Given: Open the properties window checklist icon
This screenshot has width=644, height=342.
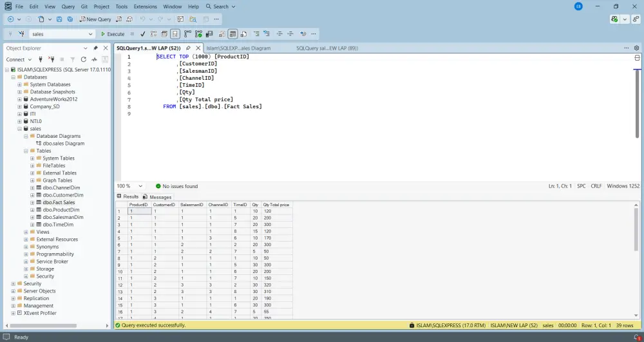Looking at the screenshot, I should [x=180, y=19].
